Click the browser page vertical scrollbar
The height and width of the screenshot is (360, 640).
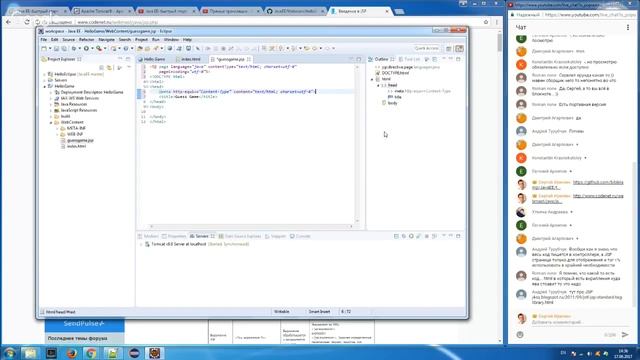pyautogui.click(x=500, y=42)
